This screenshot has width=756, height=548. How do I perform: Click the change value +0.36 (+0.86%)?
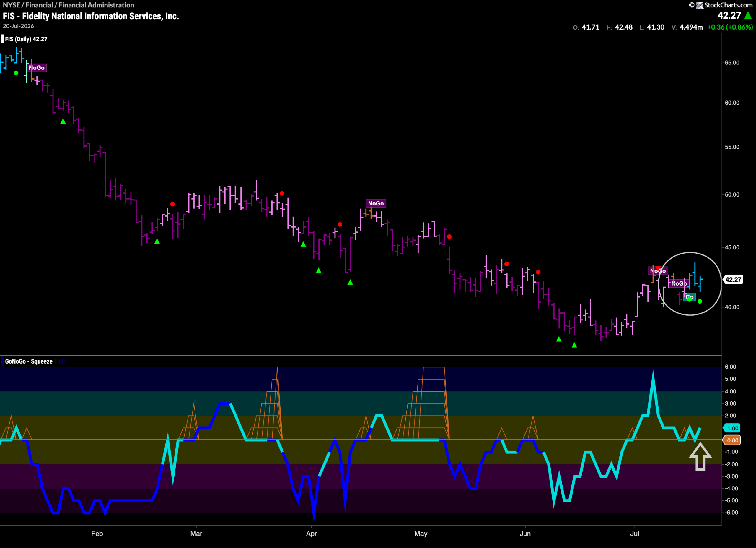tap(730, 27)
